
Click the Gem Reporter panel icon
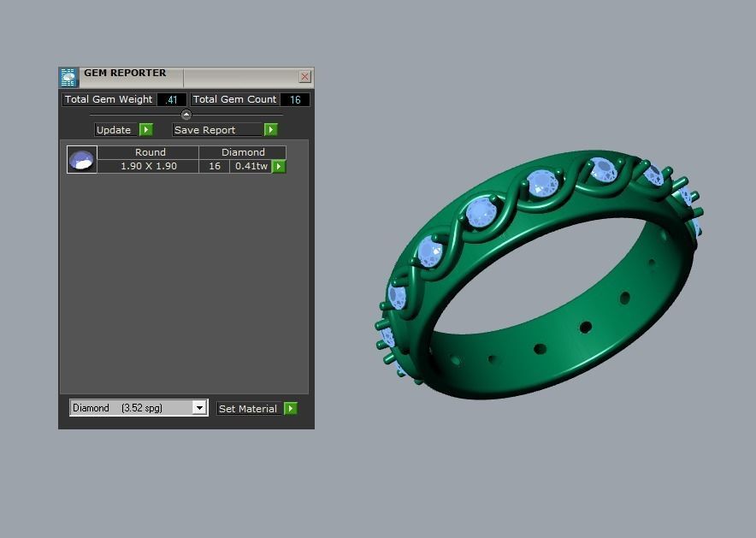tap(68, 78)
